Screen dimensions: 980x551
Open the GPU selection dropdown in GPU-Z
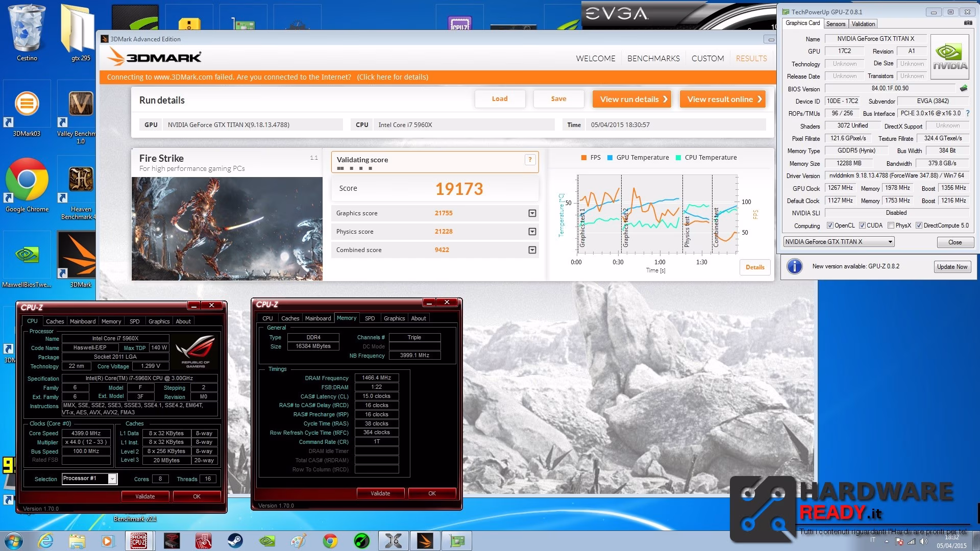pos(839,242)
